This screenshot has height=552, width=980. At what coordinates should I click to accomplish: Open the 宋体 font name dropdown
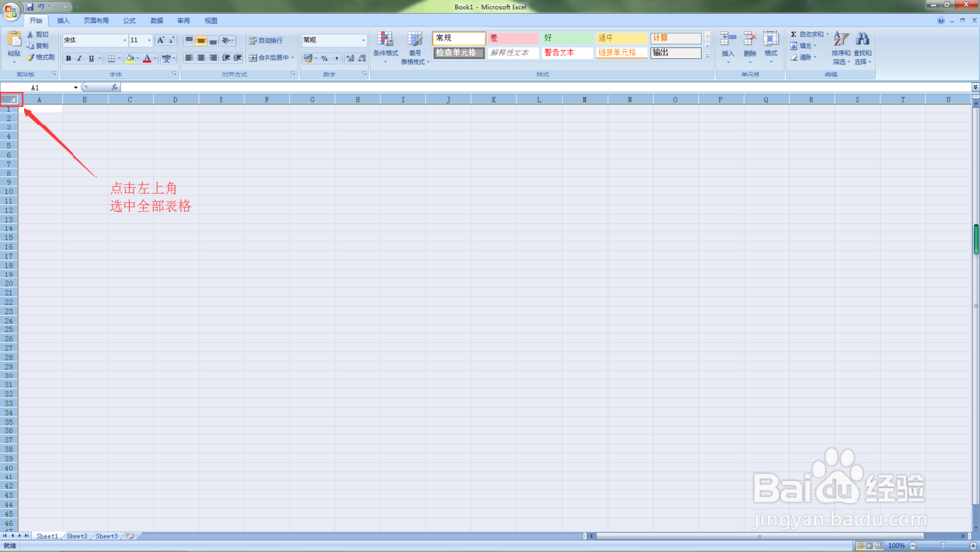[x=125, y=40]
